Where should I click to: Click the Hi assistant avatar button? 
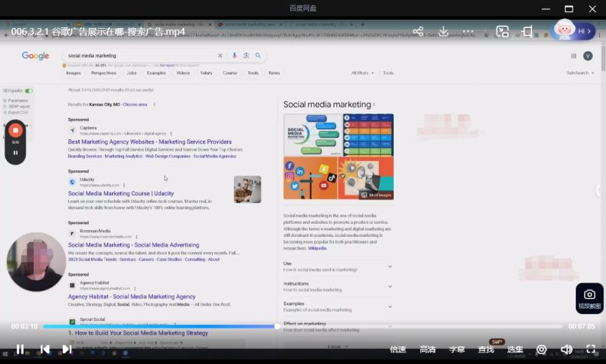[x=572, y=31]
